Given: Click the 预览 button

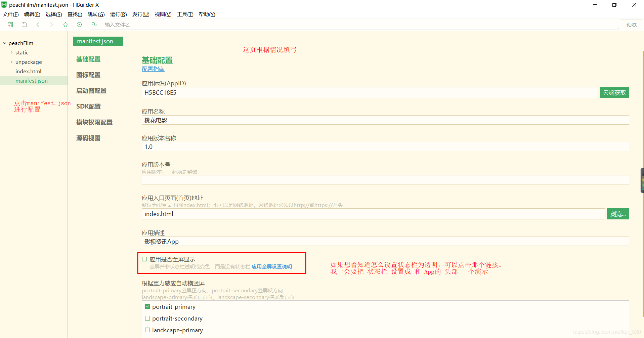Looking at the screenshot, I should 631,25.
